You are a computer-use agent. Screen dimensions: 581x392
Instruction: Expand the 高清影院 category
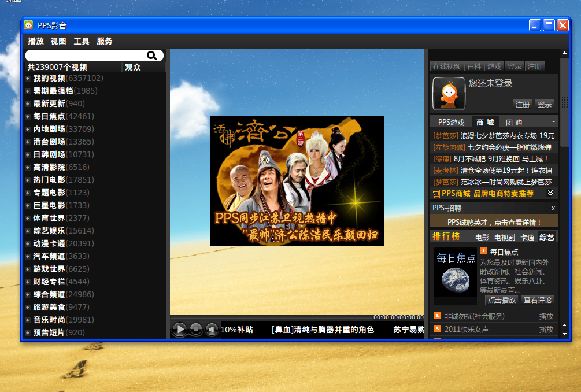click(27, 167)
